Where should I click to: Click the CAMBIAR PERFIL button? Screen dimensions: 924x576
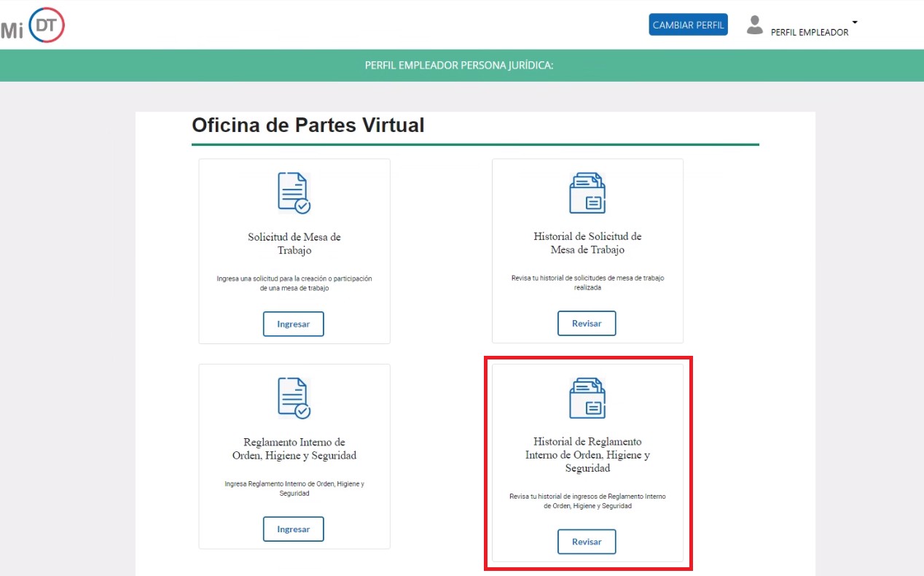(689, 25)
